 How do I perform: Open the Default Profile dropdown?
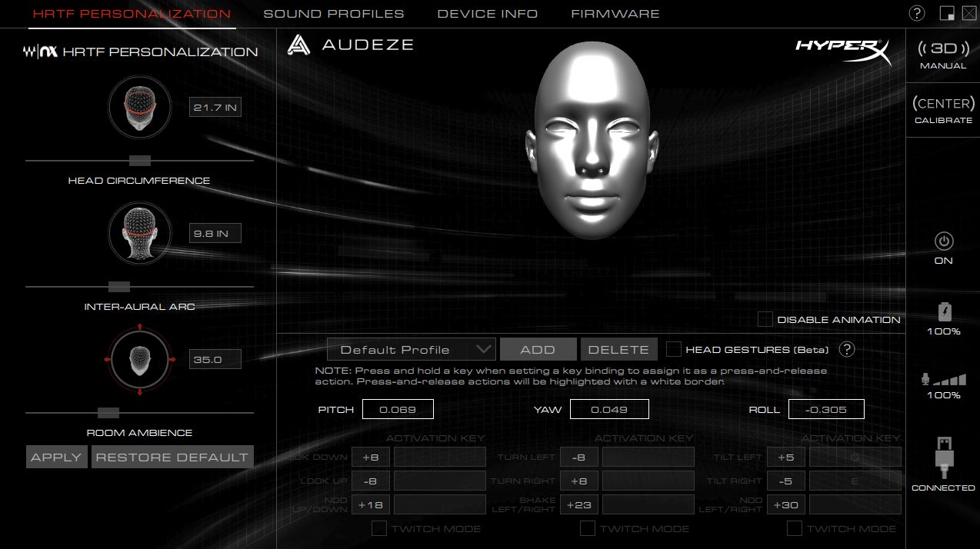(x=411, y=349)
